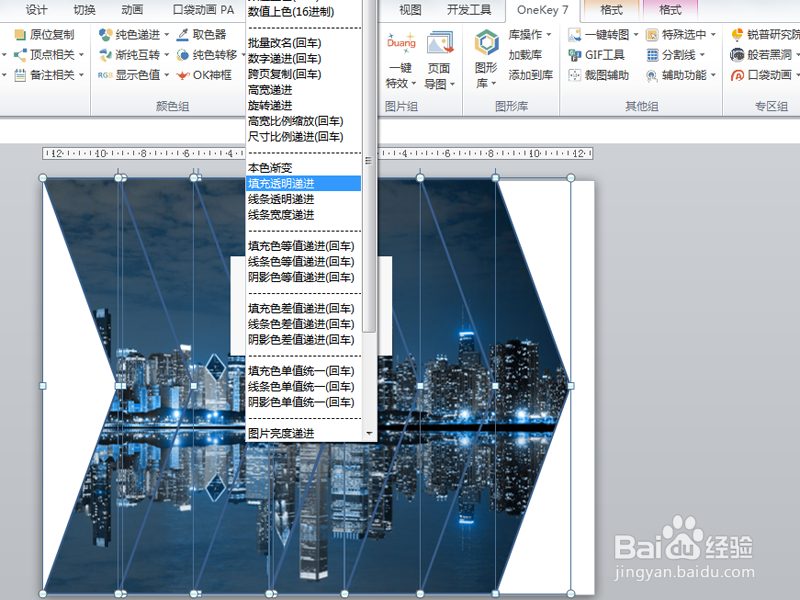Switch to the 切换 ribbon tab

pos(84,10)
